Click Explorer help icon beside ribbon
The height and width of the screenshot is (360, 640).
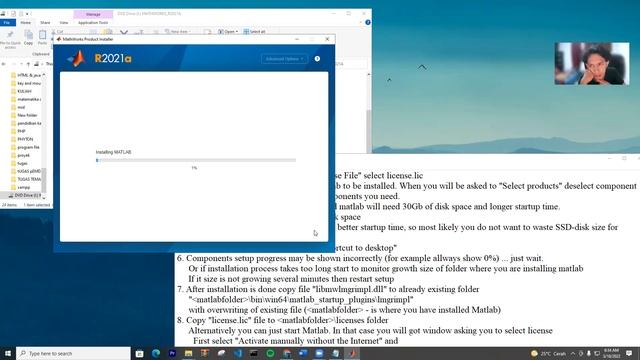pos(368,22)
